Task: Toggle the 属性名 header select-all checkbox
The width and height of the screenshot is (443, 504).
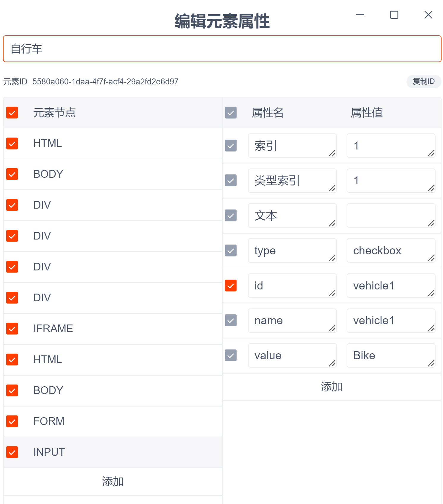Action: point(231,113)
